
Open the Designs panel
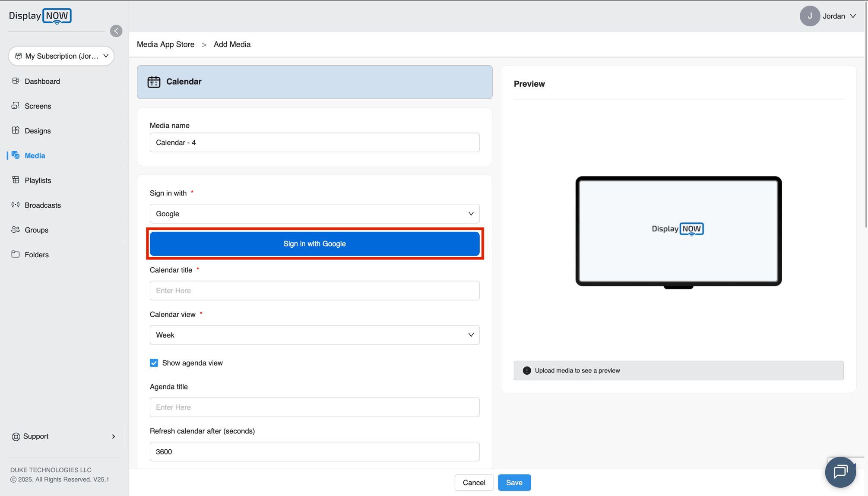click(38, 130)
